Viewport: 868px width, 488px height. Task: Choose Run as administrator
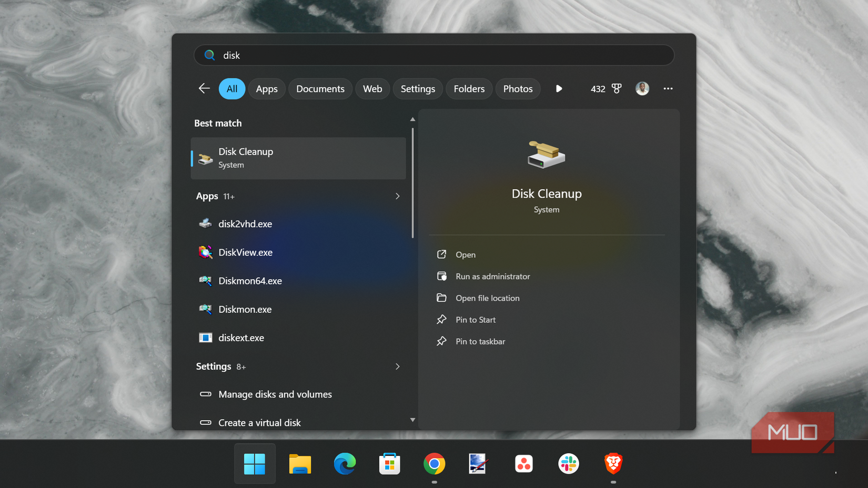[493, 276]
